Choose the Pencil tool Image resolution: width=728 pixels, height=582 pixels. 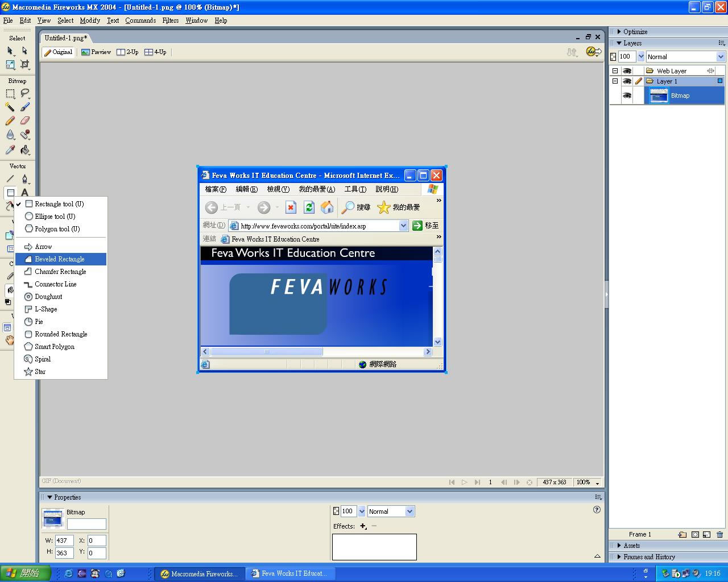point(10,120)
